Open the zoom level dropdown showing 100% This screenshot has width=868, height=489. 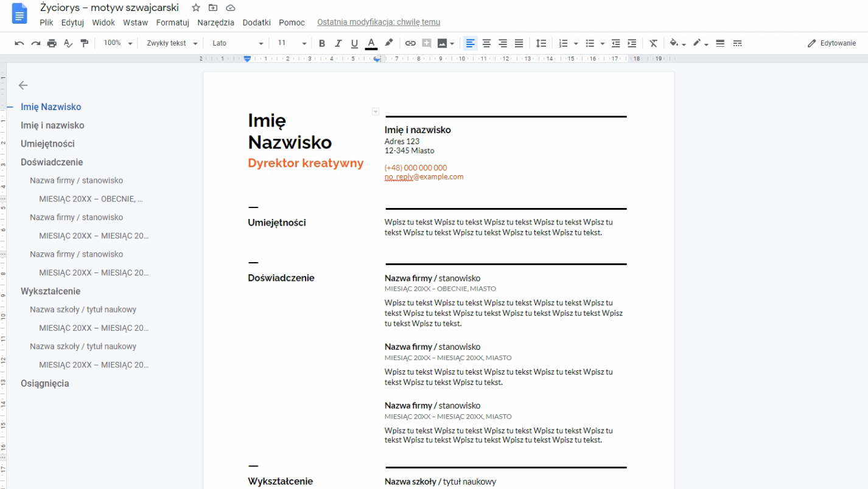117,43
